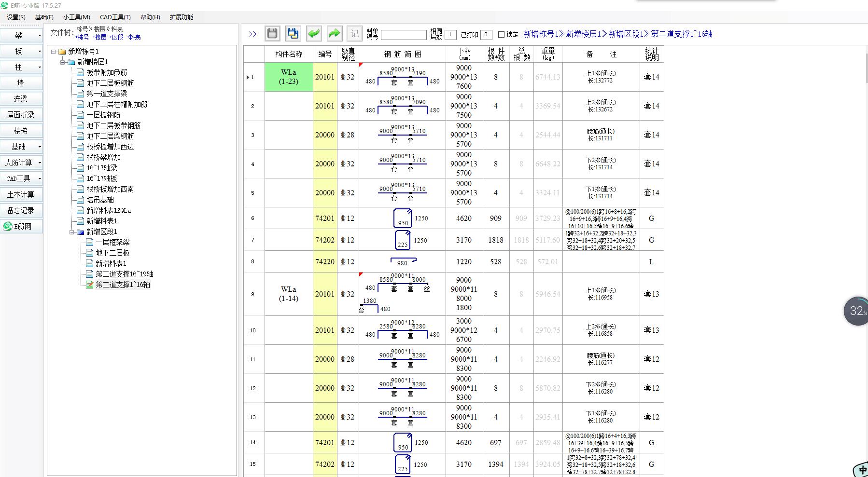
Task: Collapse the 新增栋号1 tree node
Action: point(54,52)
